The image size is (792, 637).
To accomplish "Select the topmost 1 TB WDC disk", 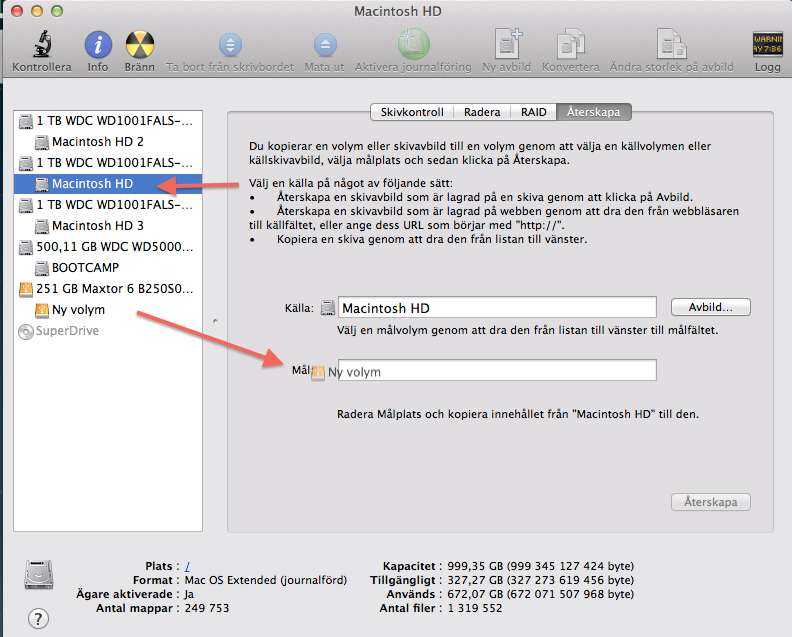I will pyautogui.click(x=108, y=121).
